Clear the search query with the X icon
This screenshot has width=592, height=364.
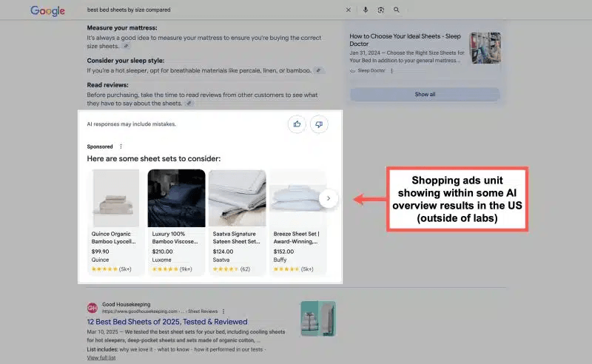click(349, 10)
